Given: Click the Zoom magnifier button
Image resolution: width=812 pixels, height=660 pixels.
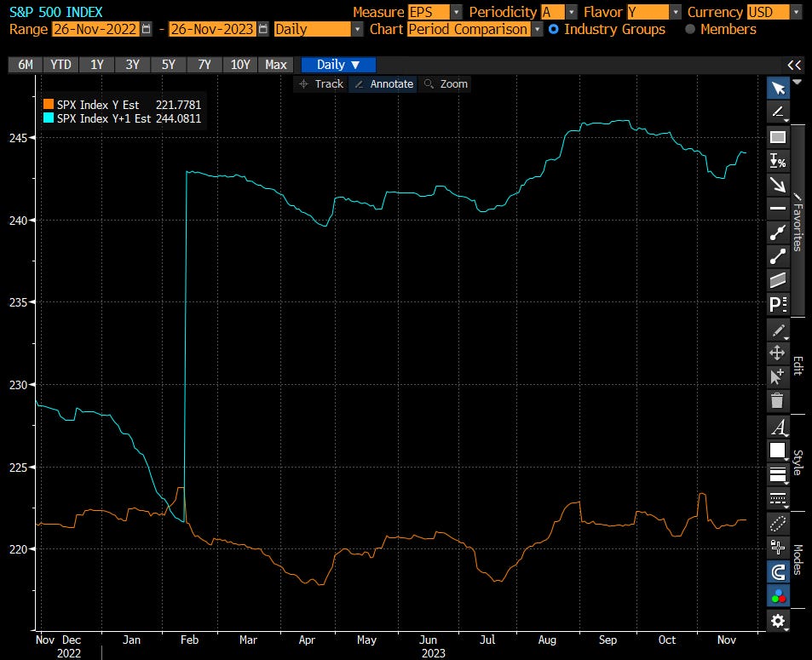Looking at the screenshot, I should click(x=446, y=83).
